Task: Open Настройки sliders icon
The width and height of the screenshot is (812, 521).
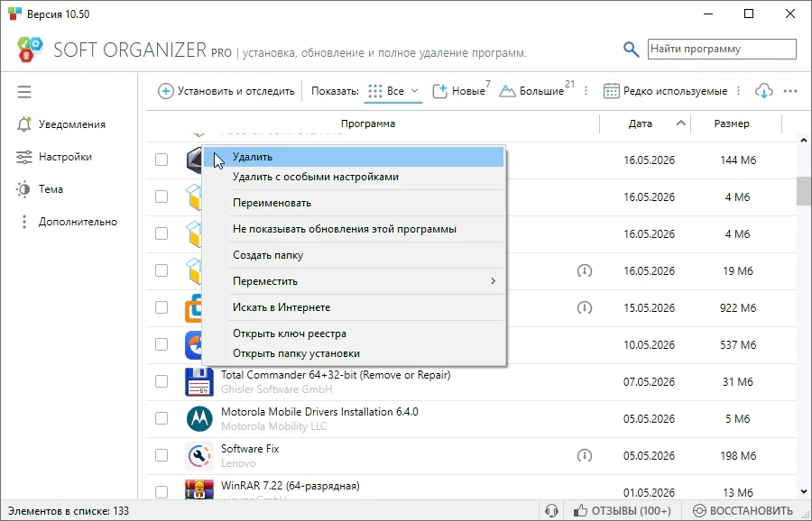Action: [x=24, y=157]
